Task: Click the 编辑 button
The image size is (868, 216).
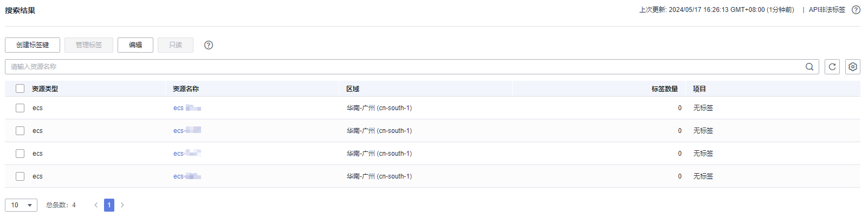Action: click(x=135, y=45)
